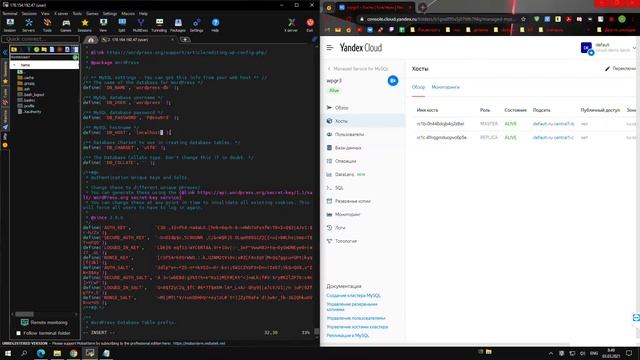Viewport: 640px width, 360px height.
Task: Open Логи in the cluster sidebar
Action: (x=340, y=228)
